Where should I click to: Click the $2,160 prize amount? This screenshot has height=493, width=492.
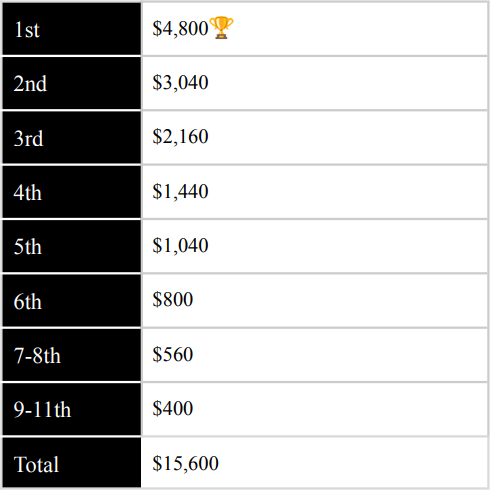point(180,137)
